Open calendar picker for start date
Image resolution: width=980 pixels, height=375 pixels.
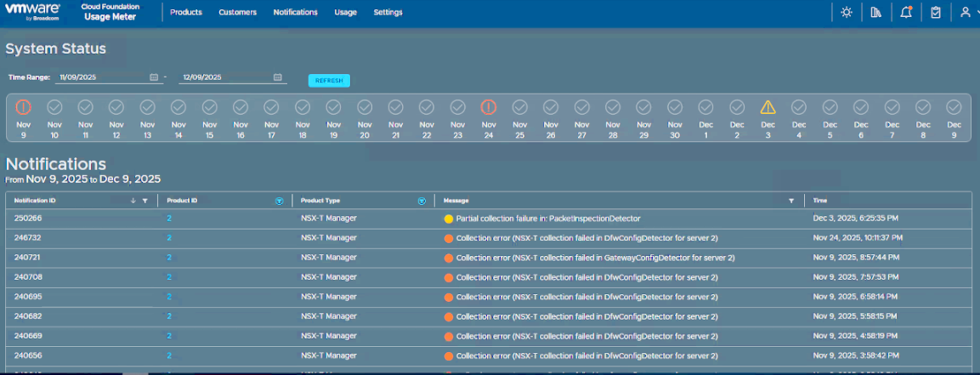(154, 77)
